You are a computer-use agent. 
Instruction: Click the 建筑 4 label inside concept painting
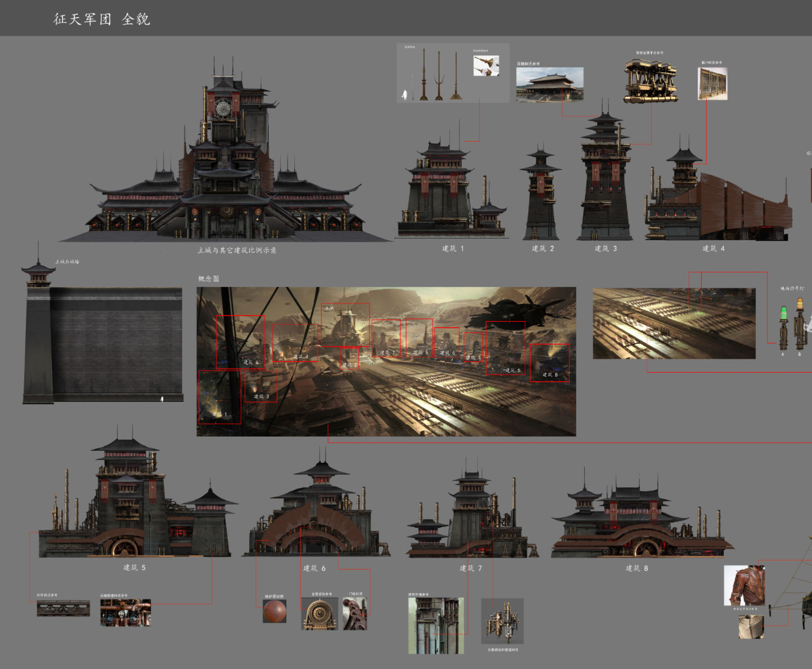(301, 356)
